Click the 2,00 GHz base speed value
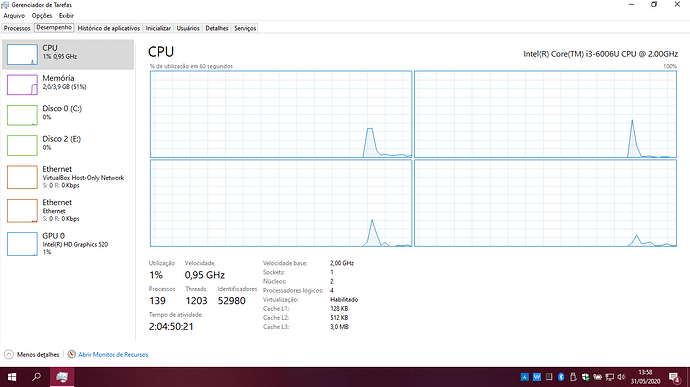This screenshot has height=387, width=690. 342,263
